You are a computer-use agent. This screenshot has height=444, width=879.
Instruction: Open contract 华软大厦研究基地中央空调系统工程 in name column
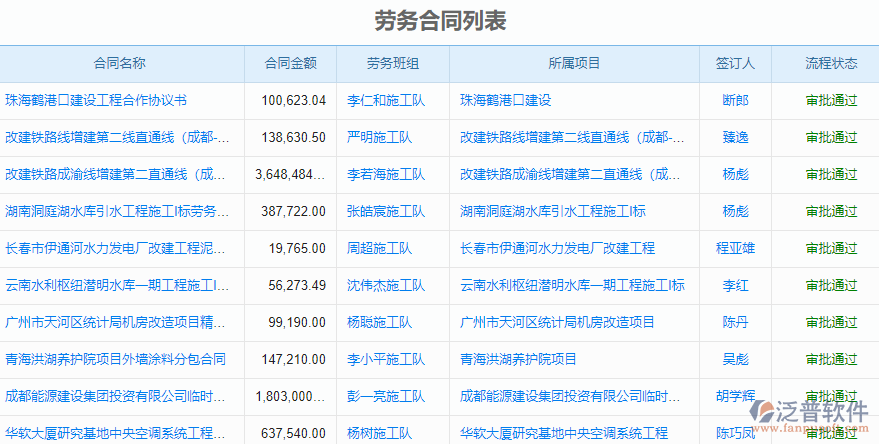pos(115,433)
